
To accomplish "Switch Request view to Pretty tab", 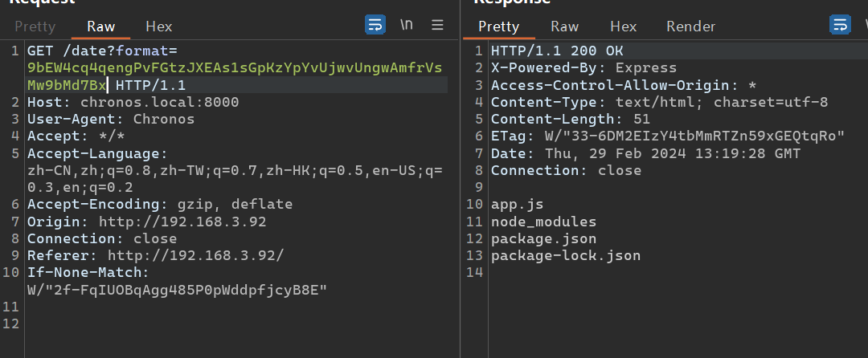I will [x=35, y=26].
